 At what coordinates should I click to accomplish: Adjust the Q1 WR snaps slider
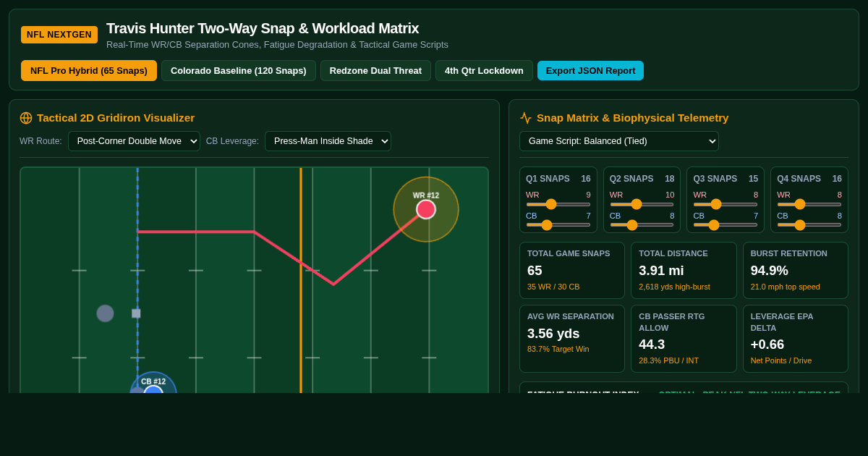[x=558, y=204]
